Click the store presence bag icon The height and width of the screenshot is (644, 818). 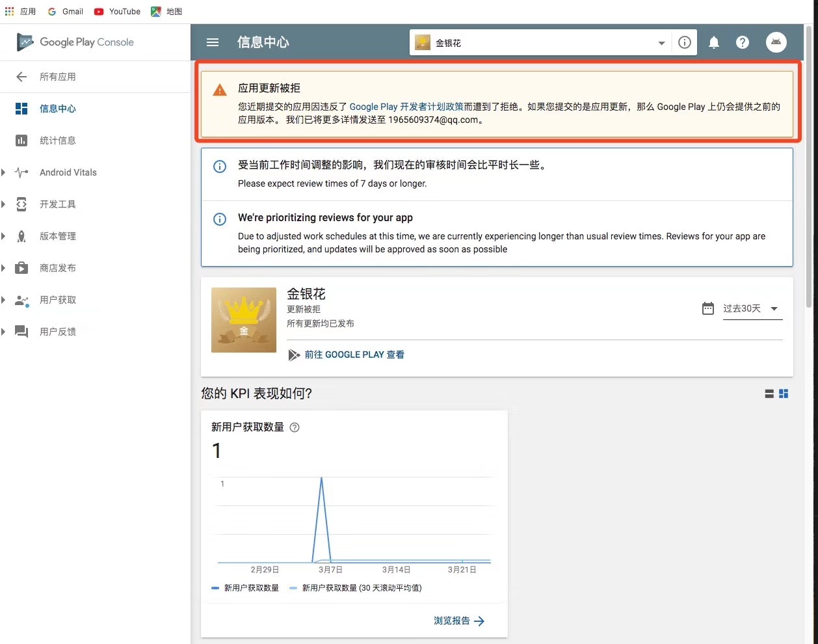click(x=21, y=268)
